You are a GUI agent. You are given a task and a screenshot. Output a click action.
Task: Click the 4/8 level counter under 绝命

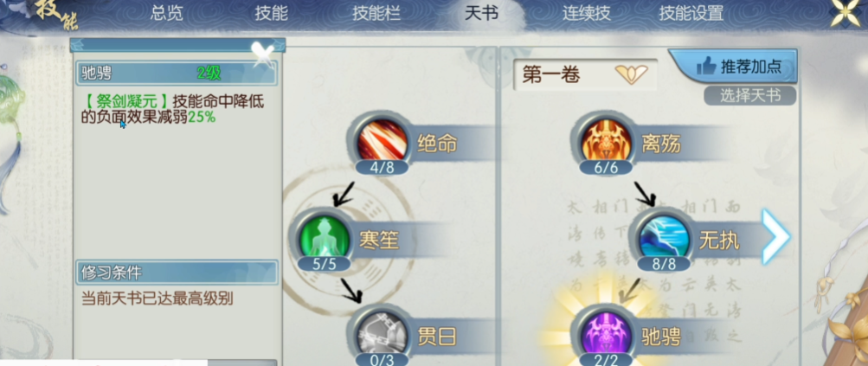(x=382, y=167)
